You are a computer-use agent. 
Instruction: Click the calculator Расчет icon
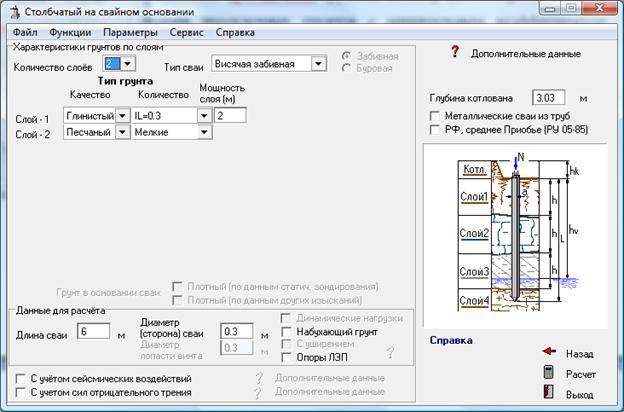point(548,373)
